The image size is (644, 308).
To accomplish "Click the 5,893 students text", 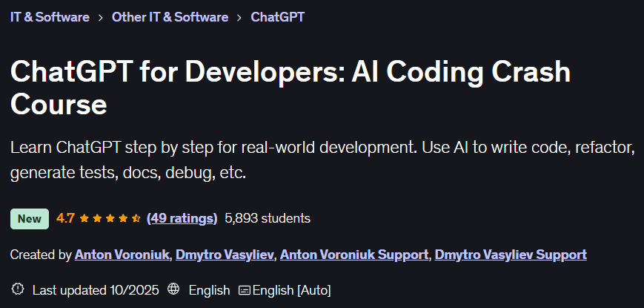I will tap(268, 218).
